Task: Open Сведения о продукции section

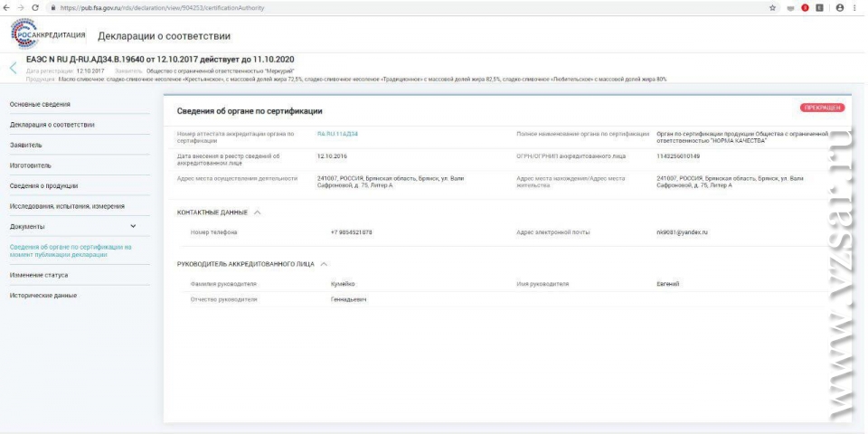Action: tap(43, 185)
